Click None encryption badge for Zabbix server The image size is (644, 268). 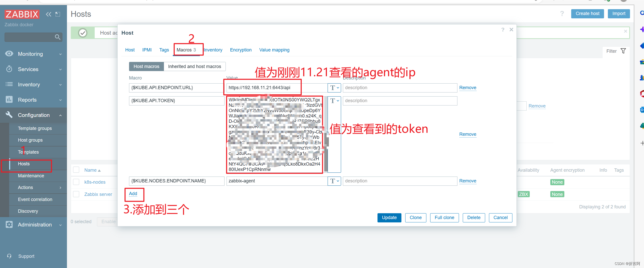[x=557, y=194]
